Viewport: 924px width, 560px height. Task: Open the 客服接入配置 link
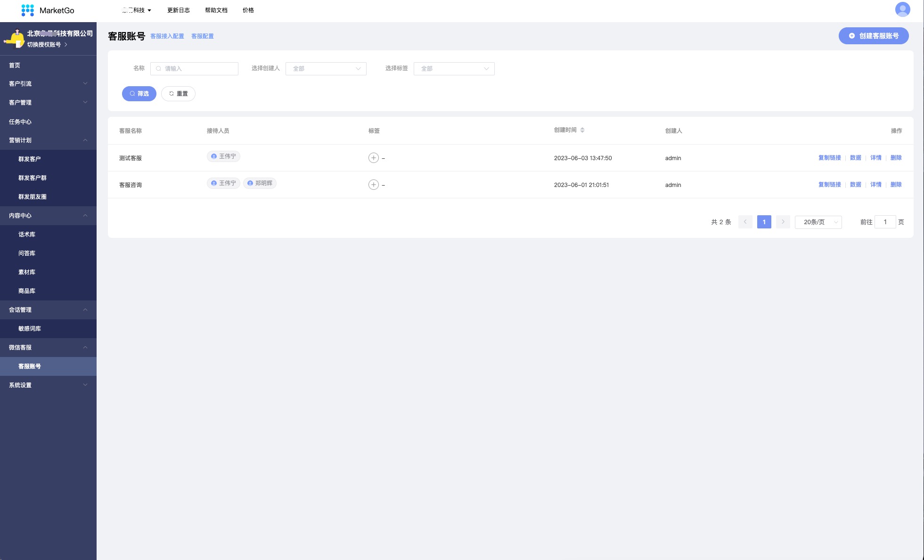[x=167, y=36]
